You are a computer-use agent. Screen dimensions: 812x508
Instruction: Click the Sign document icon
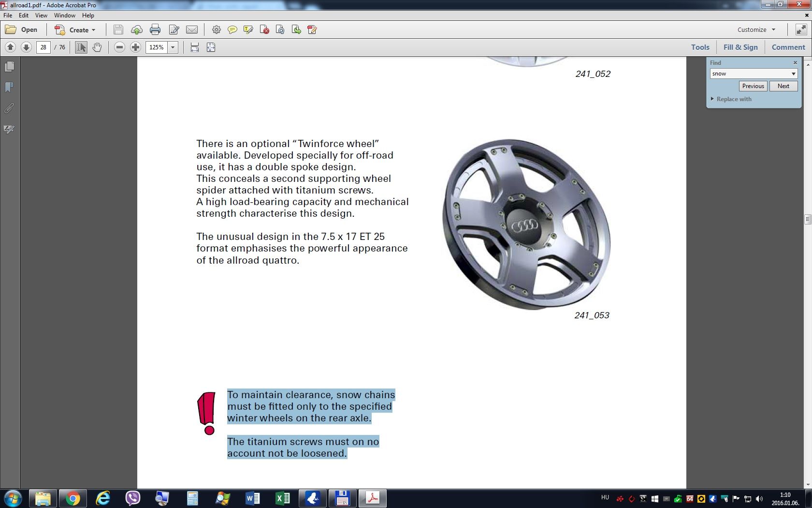click(x=312, y=30)
